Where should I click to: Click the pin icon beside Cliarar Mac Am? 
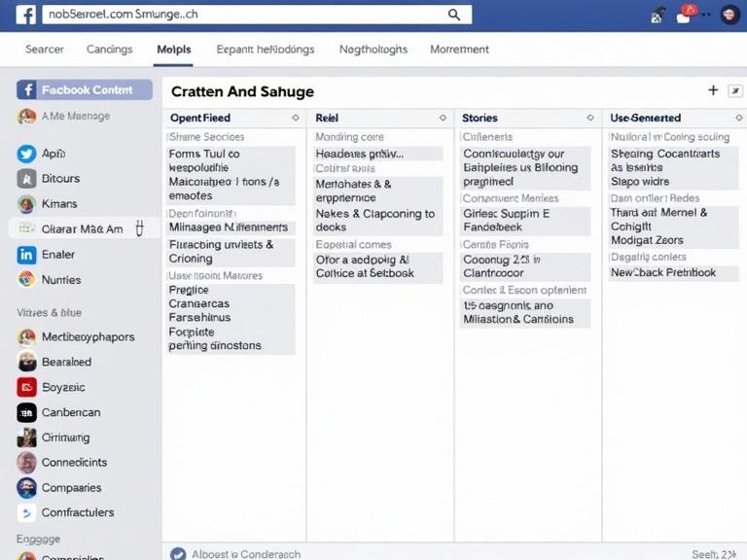pyautogui.click(x=139, y=228)
